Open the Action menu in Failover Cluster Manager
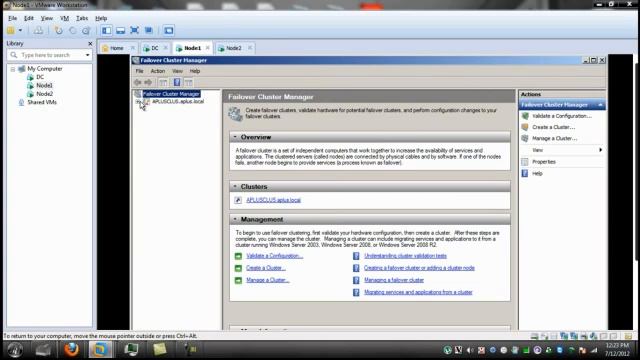Image resolution: width=640 pixels, height=360 pixels. point(158,71)
